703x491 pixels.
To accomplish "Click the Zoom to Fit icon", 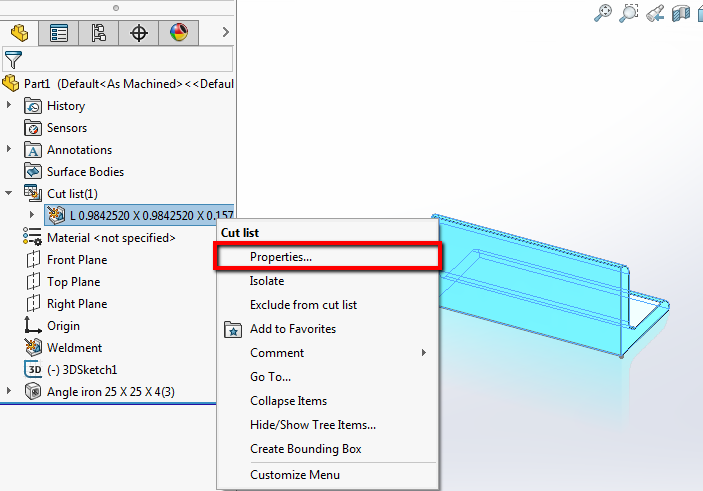I will click(603, 13).
